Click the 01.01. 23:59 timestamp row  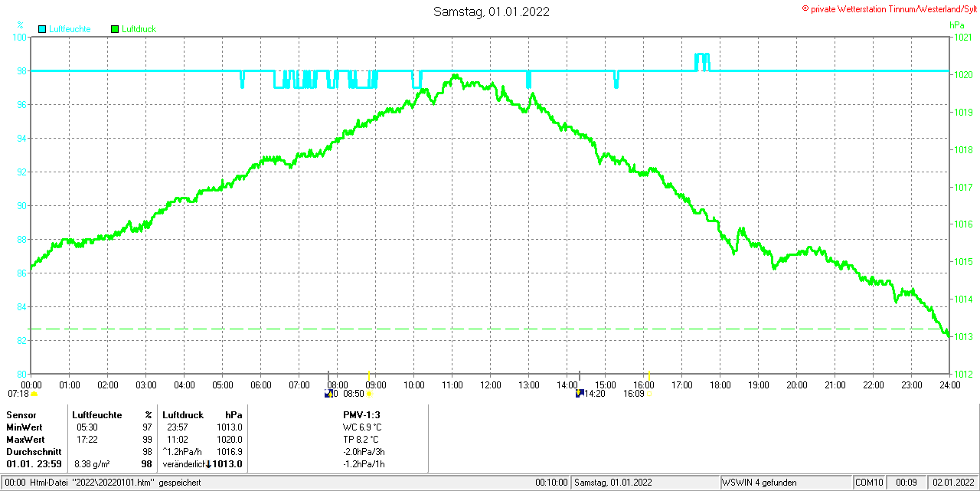click(34, 464)
